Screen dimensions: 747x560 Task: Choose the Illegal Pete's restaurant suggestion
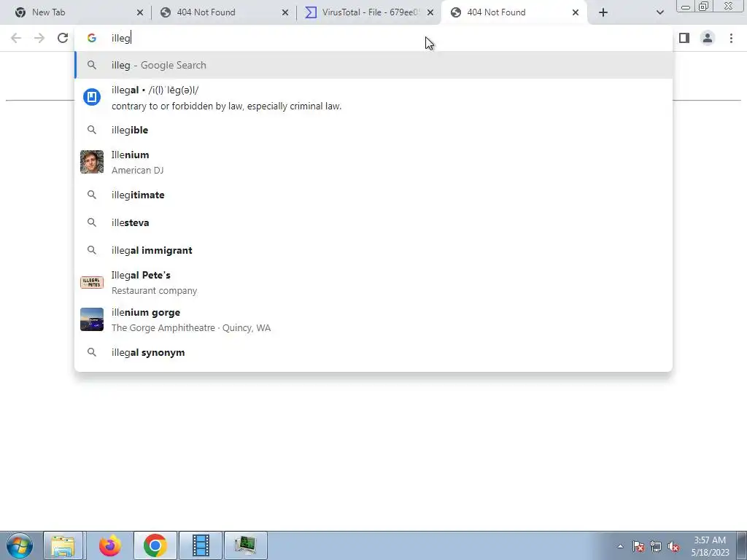(373, 282)
